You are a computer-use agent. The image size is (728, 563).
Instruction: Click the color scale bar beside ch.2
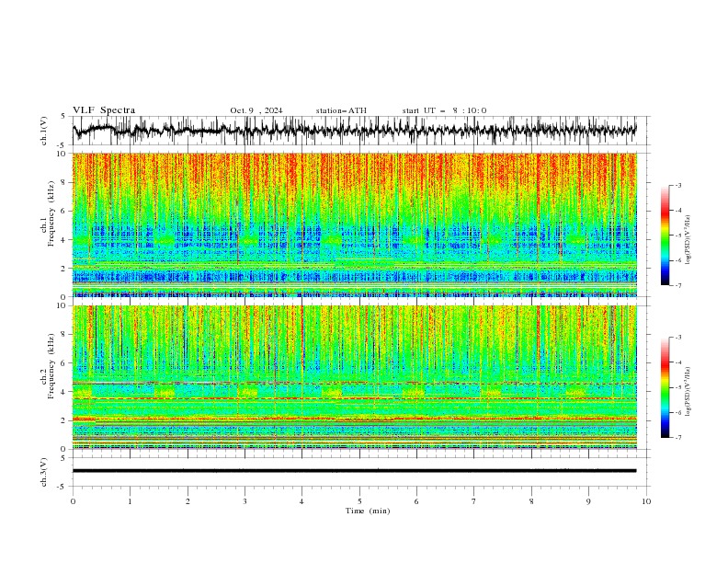[x=665, y=387]
